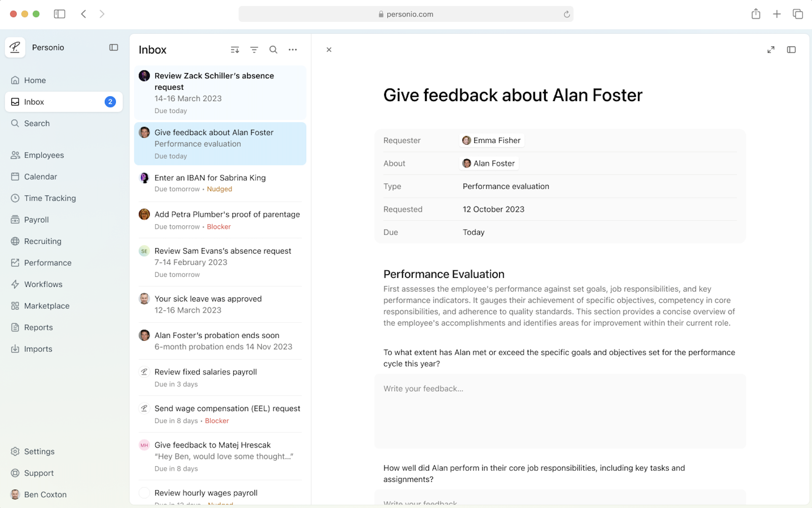Open the Calendar section

coord(64,176)
